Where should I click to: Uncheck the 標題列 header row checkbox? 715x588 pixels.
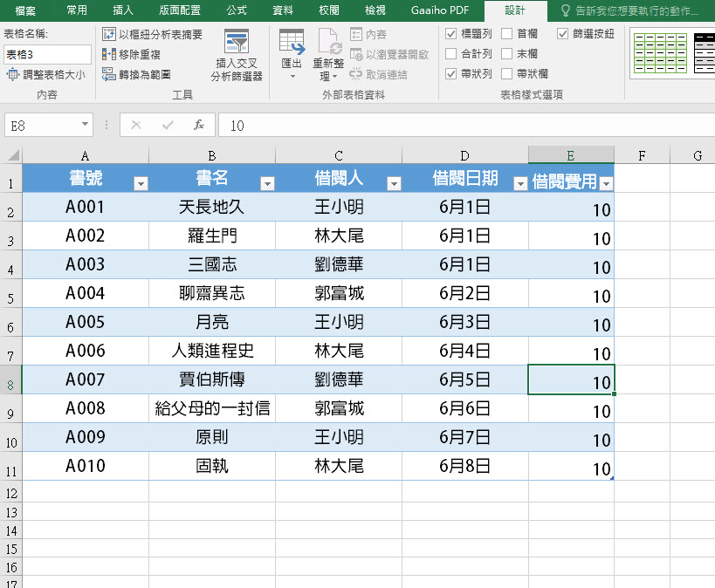click(x=451, y=34)
